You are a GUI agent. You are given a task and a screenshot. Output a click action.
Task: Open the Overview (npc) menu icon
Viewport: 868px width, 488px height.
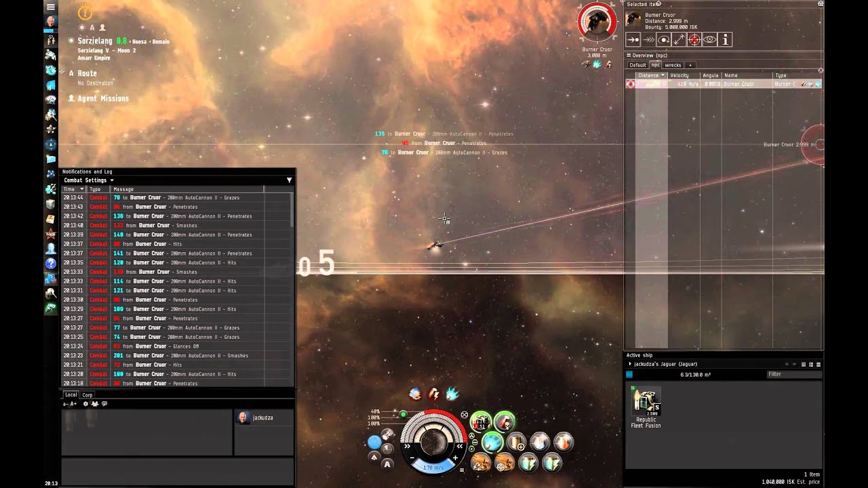(x=629, y=56)
